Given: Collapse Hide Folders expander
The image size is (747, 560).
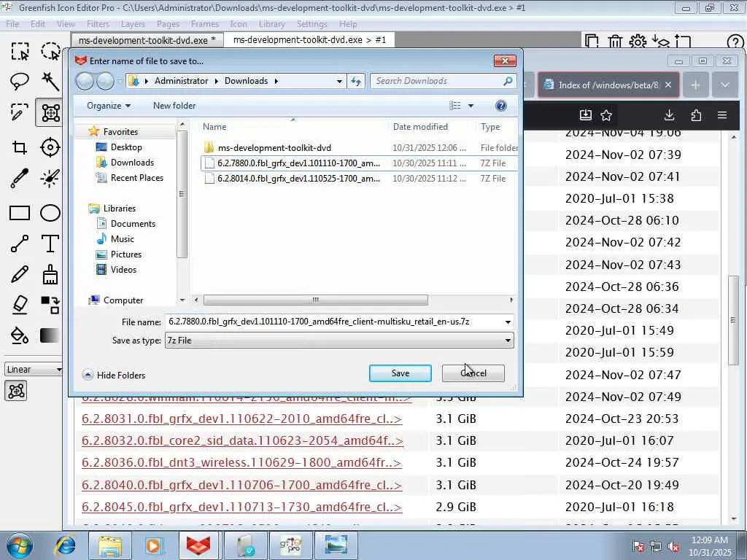Looking at the screenshot, I should [113, 376].
